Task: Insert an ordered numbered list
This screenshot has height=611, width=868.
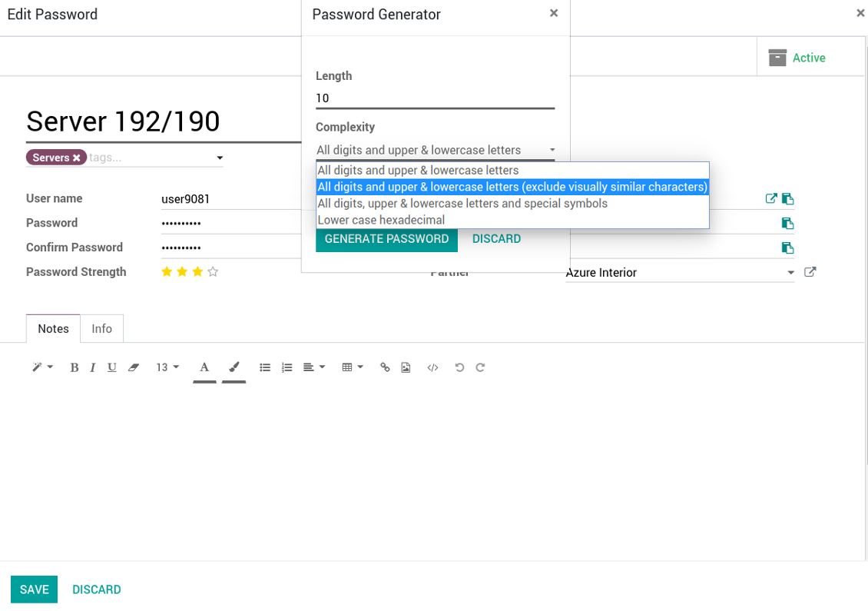Action: (x=287, y=367)
